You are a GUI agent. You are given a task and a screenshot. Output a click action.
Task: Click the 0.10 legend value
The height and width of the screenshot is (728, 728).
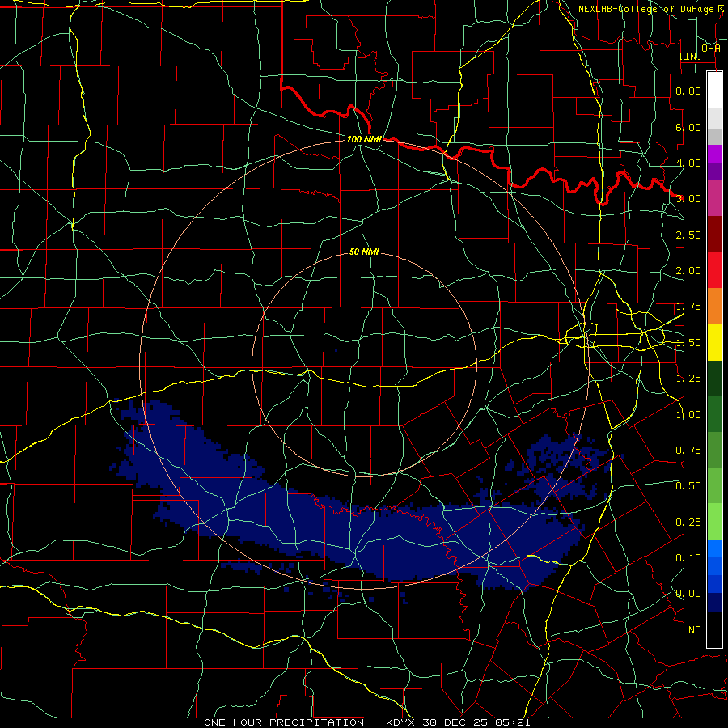point(688,558)
